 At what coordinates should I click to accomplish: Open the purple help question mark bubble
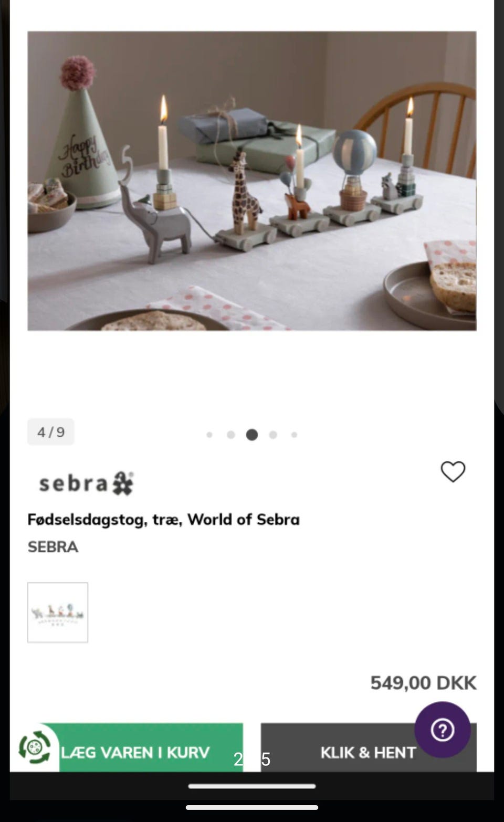(x=442, y=730)
